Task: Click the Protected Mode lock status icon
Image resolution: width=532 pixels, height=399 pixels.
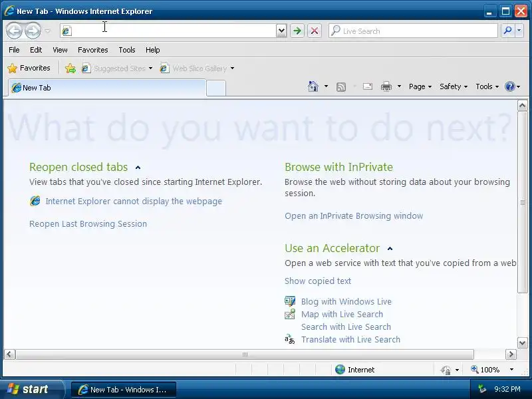Action: click(x=446, y=370)
